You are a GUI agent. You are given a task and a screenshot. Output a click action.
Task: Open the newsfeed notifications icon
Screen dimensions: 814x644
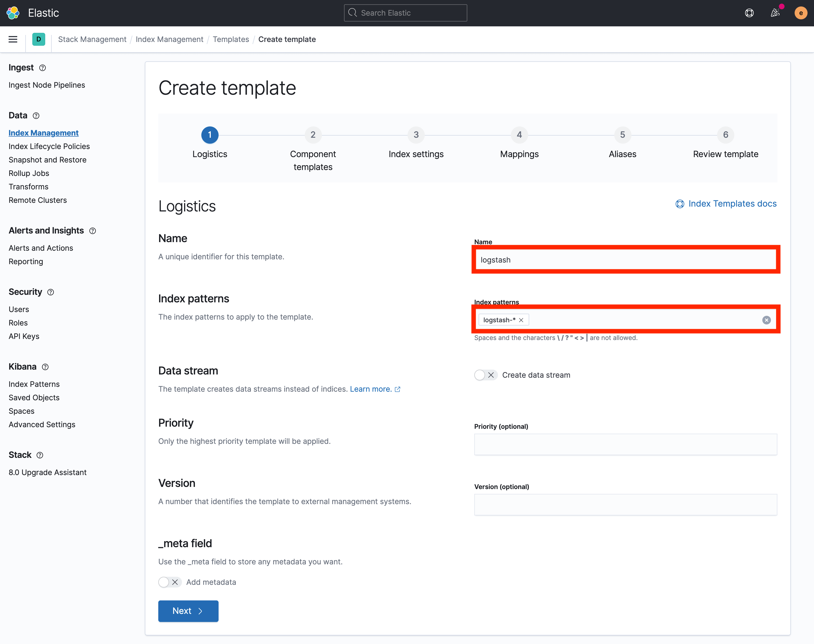pyautogui.click(x=775, y=13)
